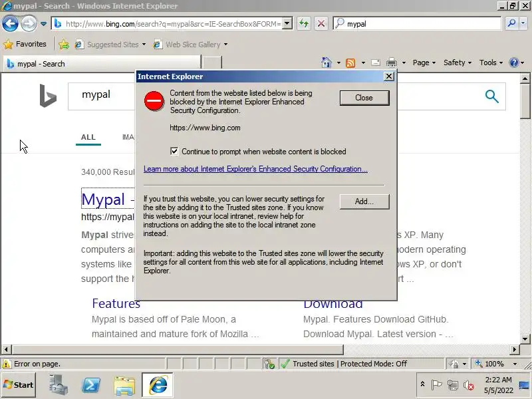Open the Tools menu
Image resolution: width=532 pixels, height=399 pixels.
491,63
